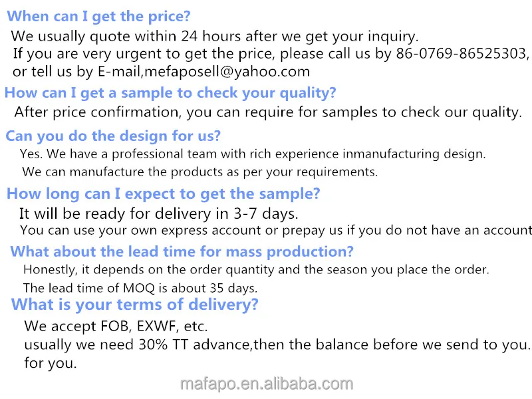The width and height of the screenshot is (532, 399).
Task: Click the mafapo.en.alibaba.com watermark link
Action: click(x=266, y=384)
